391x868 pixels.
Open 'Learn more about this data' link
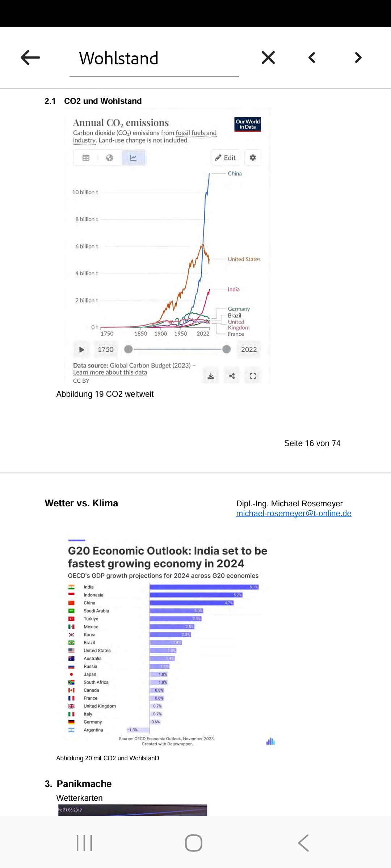pyautogui.click(x=110, y=373)
